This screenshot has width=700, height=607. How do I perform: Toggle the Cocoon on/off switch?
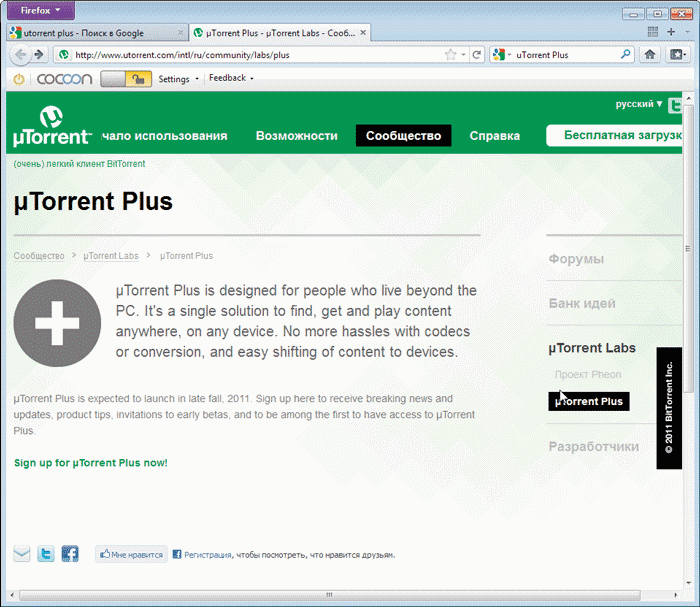[x=126, y=79]
